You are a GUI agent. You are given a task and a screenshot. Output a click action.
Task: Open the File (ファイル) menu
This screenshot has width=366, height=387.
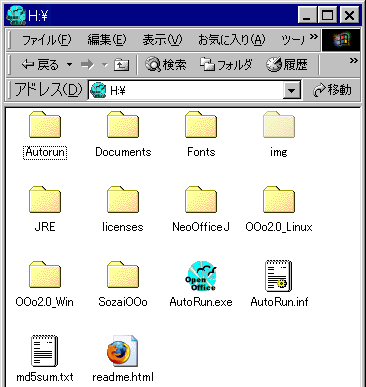click(46, 40)
